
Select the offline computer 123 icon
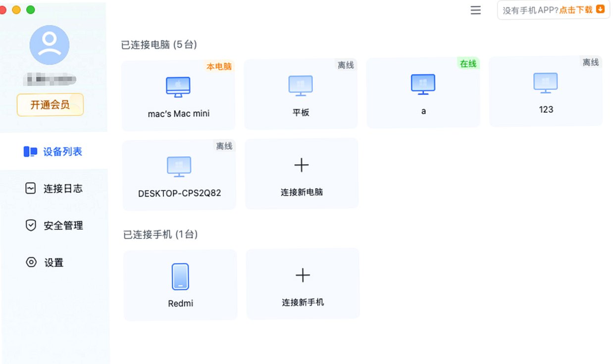[546, 83]
